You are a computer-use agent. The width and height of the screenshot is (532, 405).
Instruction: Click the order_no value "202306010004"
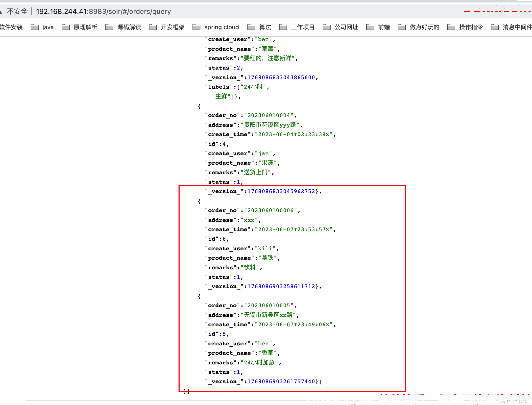pyautogui.click(x=268, y=115)
